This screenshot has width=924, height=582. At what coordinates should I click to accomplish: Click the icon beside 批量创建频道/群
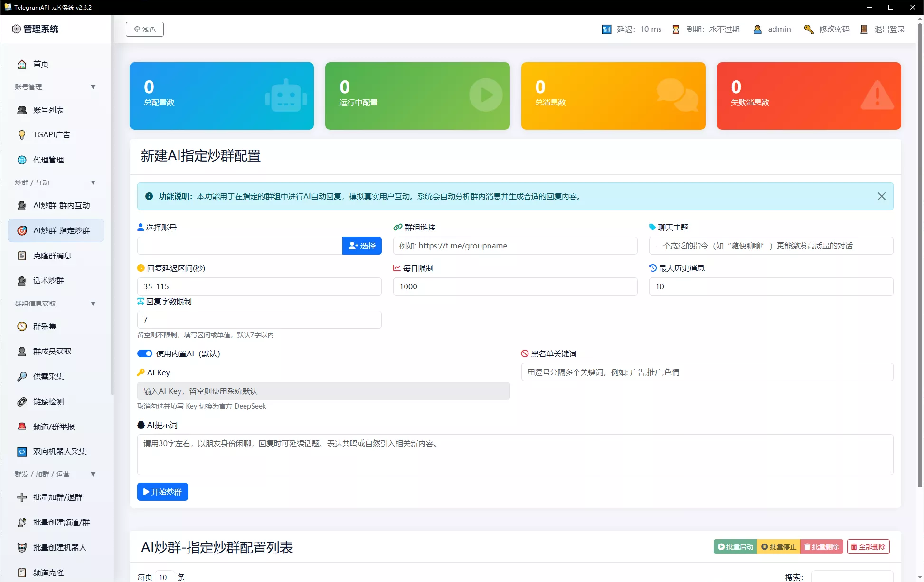pos(22,523)
